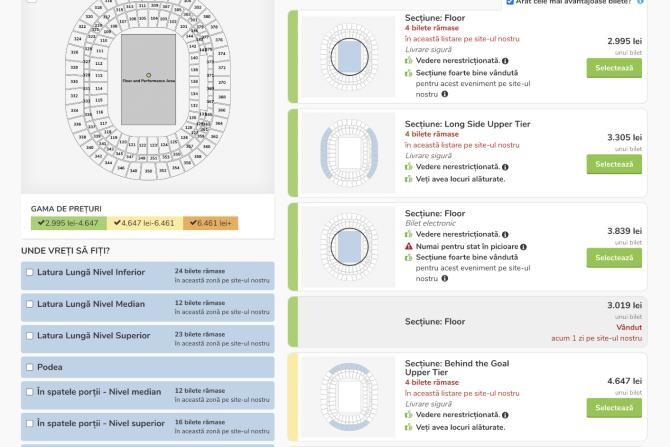Screen dimensions: 670x447
Task: Click Floor and Performance Area on stadium map
Action: 148,81
